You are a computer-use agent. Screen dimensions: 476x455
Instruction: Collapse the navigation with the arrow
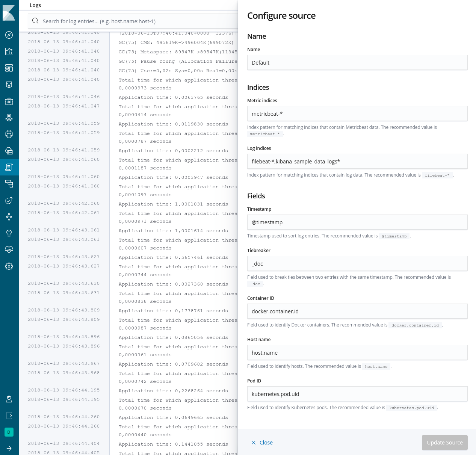click(9, 448)
